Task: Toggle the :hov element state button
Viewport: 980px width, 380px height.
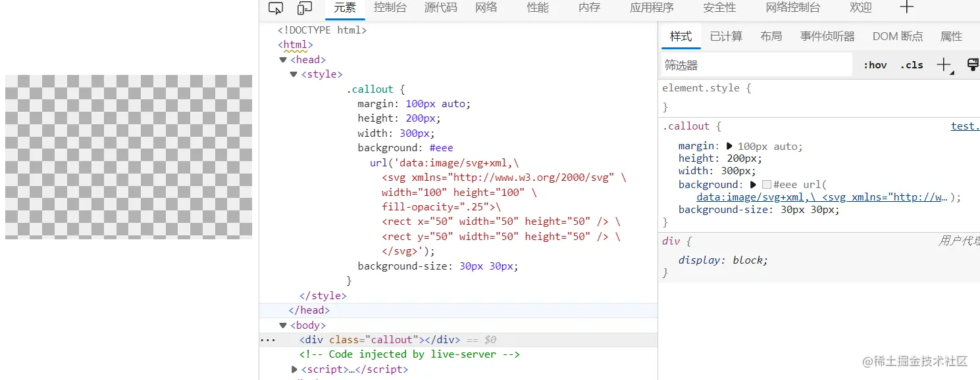Action: pyautogui.click(x=875, y=65)
